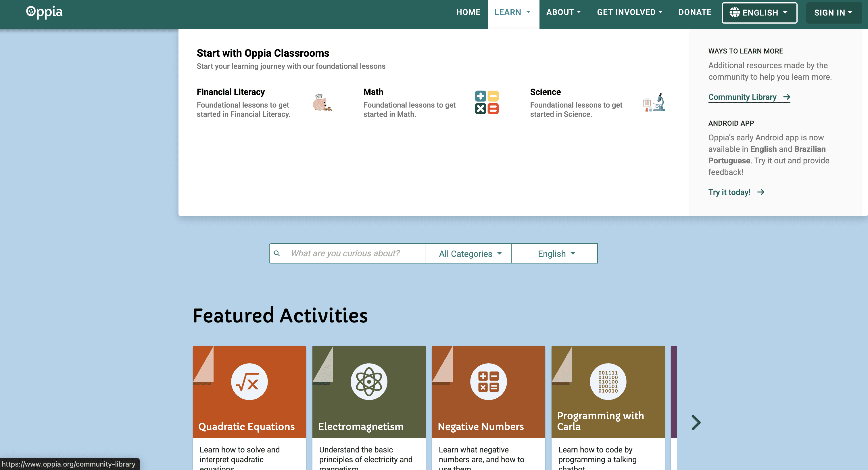Click the Electromagnetism atom icon

(x=369, y=382)
